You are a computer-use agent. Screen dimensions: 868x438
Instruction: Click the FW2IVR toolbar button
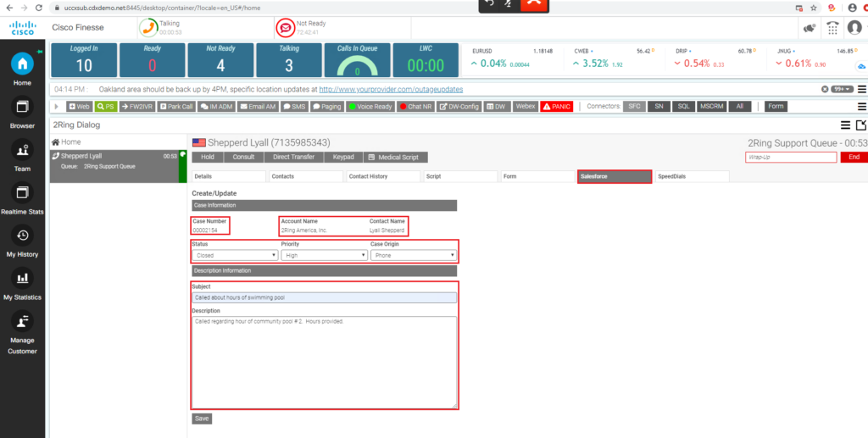pos(137,107)
